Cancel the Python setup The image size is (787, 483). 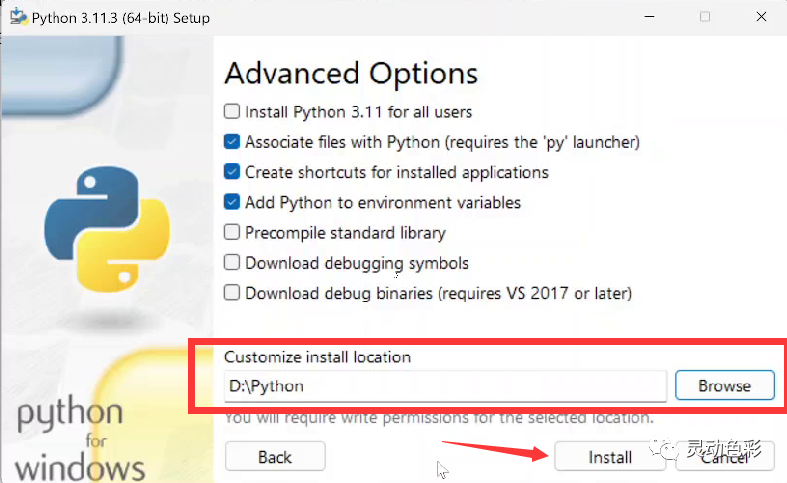click(x=724, y=456)
